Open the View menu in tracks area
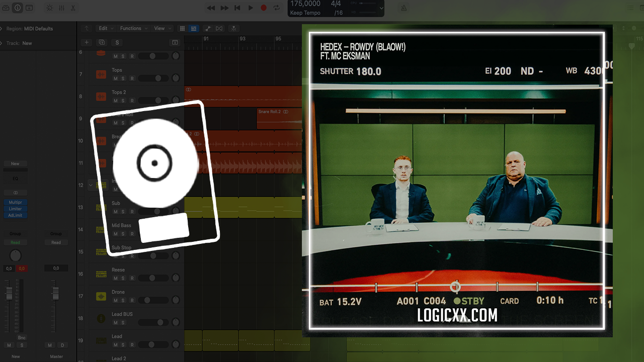Screen dimensions: 644x362 coord(162,29)
